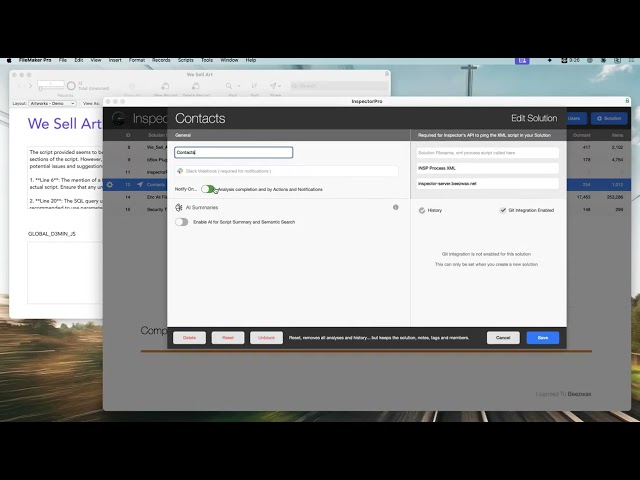Click the gear icon on Contacts row

click(109, 184)
